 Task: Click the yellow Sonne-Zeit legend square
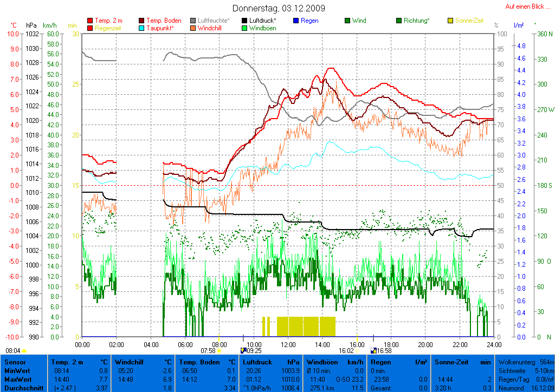pyautogui.click(x=450, y=21)
